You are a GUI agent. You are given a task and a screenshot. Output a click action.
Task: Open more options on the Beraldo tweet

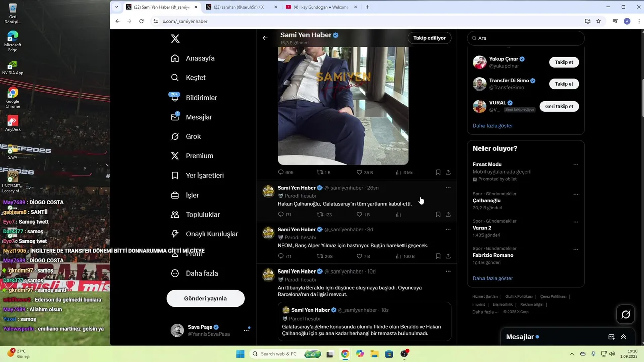point(448,271)
